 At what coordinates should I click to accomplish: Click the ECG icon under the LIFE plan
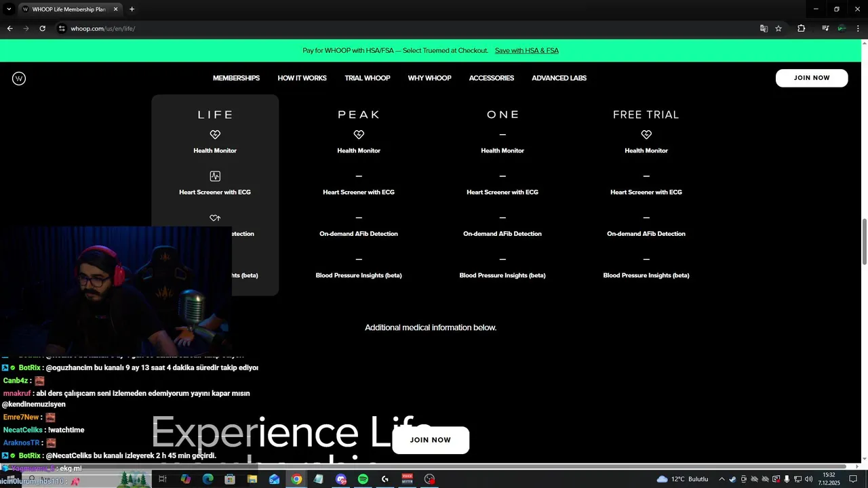[x=215, y=176]
